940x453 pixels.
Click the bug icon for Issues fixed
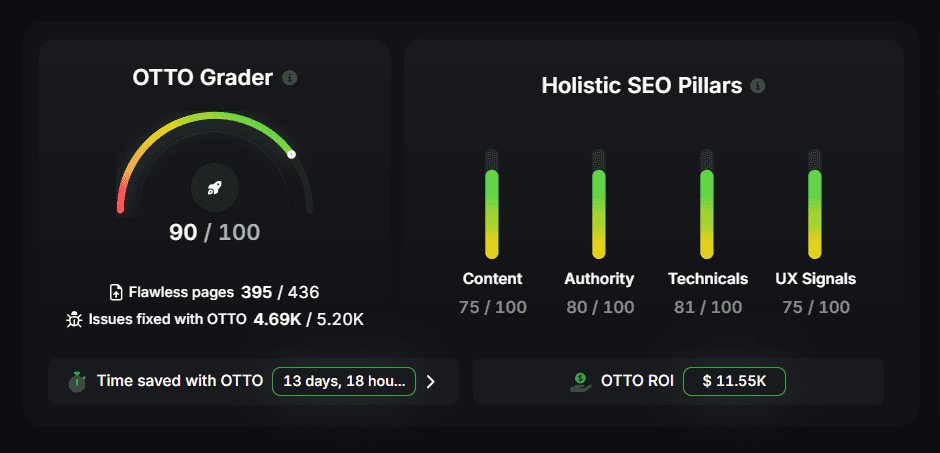73,320
